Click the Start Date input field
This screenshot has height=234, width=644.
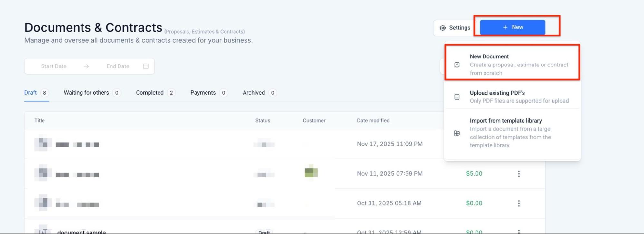click(x=54, y=66)
